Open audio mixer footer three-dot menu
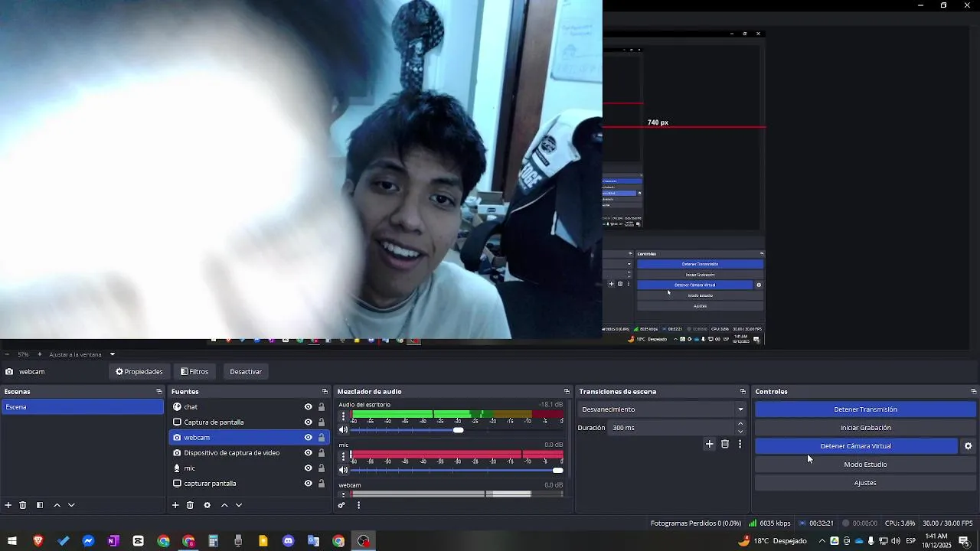This screenshot has height=551, width=980. (358, 505)
